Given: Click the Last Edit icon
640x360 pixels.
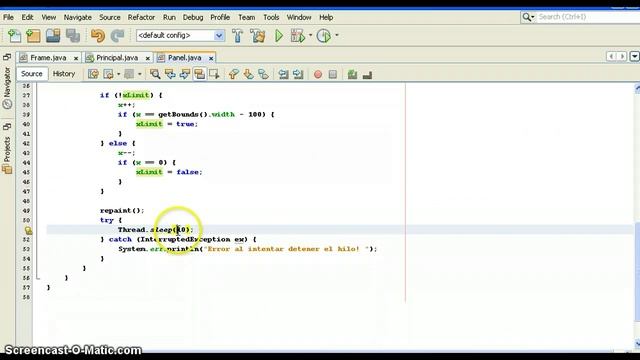Looking at the screenshot, I should click(x=93, y=74).
